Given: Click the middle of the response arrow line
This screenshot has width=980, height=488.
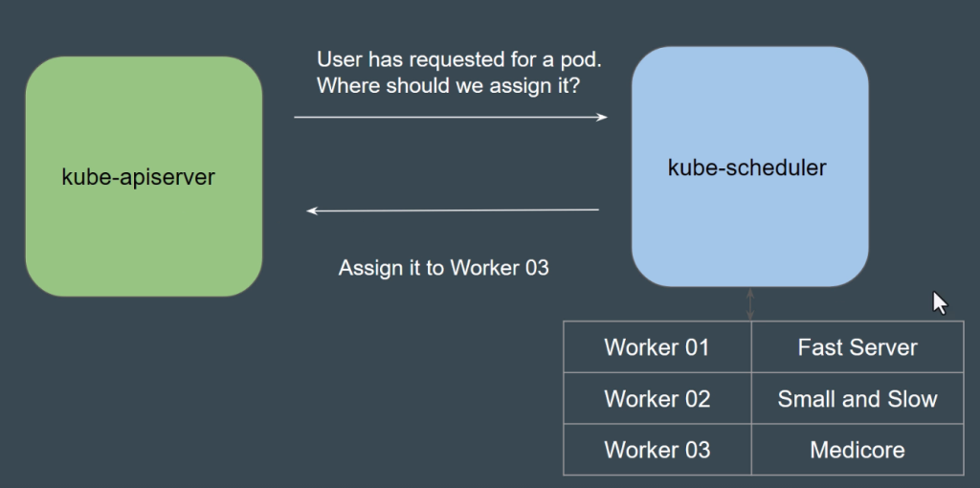Looking at the screenshot, I should point(453,211).
